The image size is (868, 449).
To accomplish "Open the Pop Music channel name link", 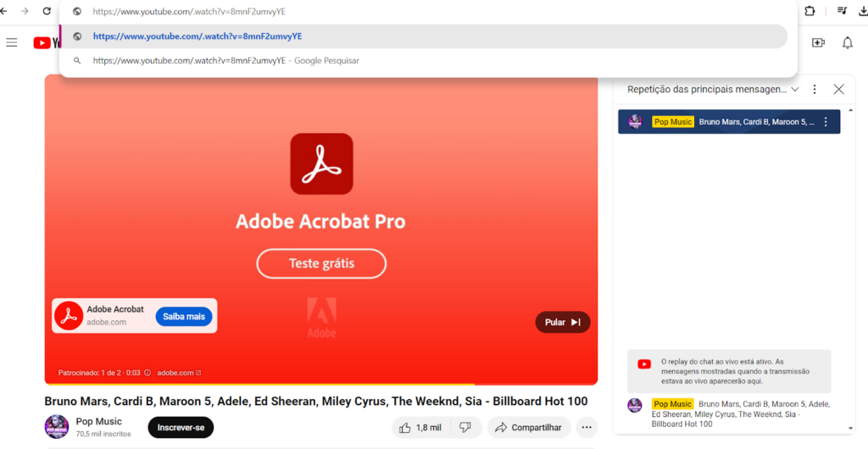I will 98,421.
